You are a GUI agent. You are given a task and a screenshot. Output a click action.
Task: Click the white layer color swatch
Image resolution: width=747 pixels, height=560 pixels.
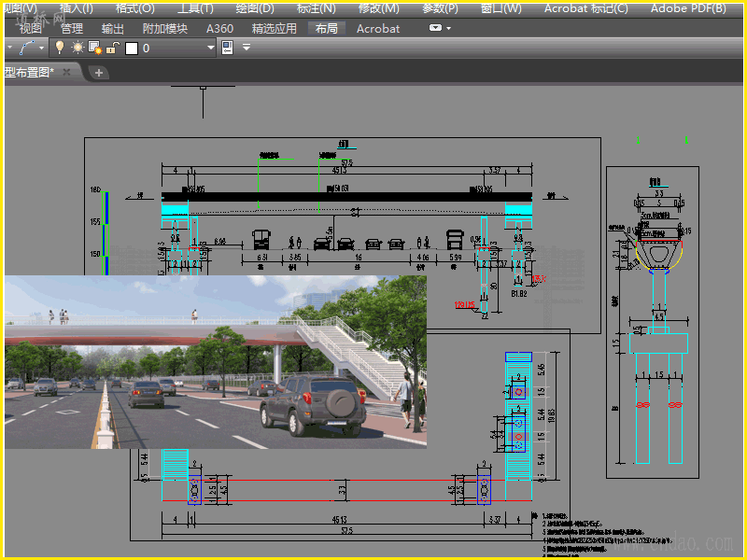click(x=132, y=48)
